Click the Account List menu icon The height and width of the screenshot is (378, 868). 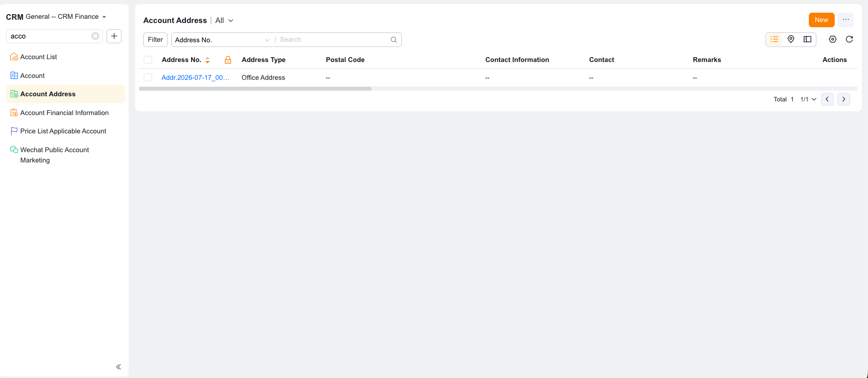14,57
